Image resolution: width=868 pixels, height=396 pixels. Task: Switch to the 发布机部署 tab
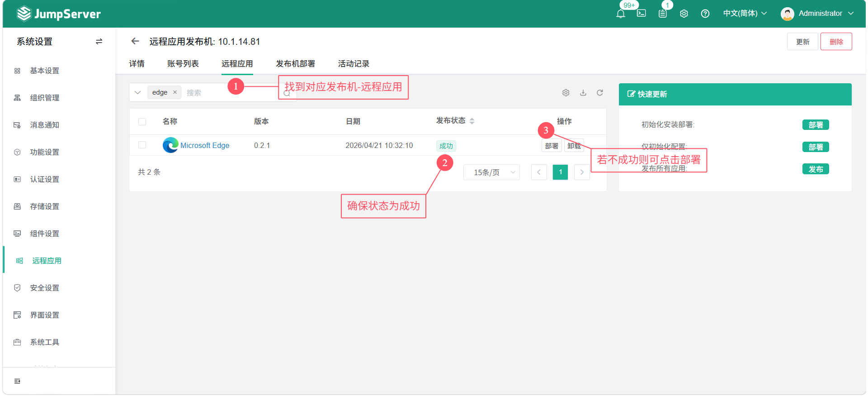(295, 64)
